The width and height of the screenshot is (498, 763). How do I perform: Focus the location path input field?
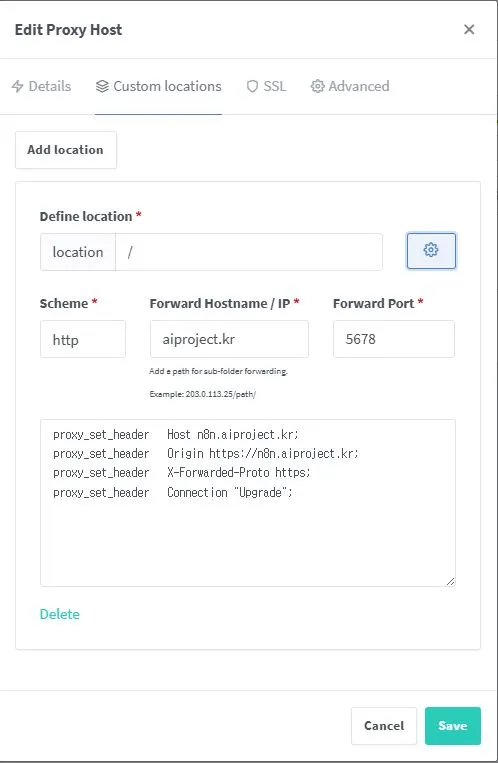coord(249,252)
